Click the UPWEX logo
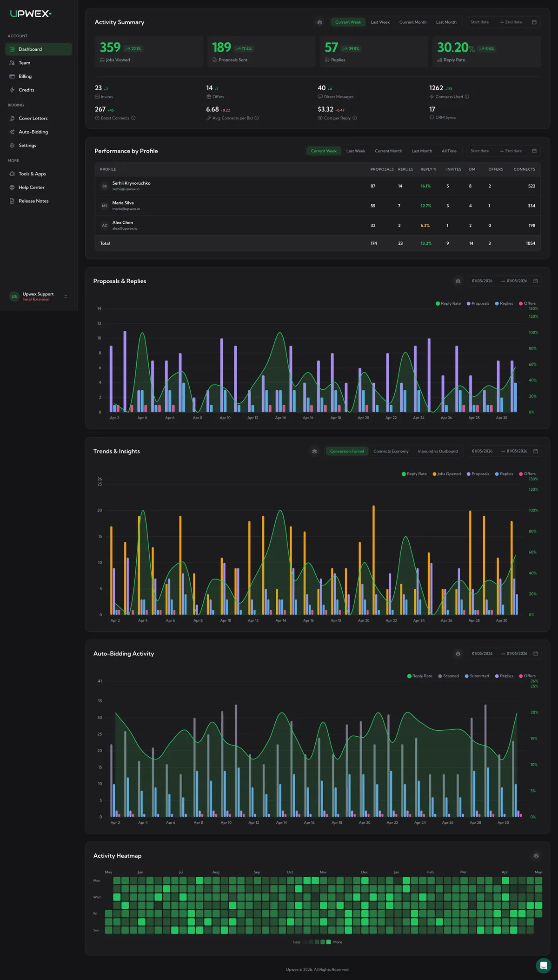This screenshot has width=558, height=980. pyautogui.click(x=31, y=14)
